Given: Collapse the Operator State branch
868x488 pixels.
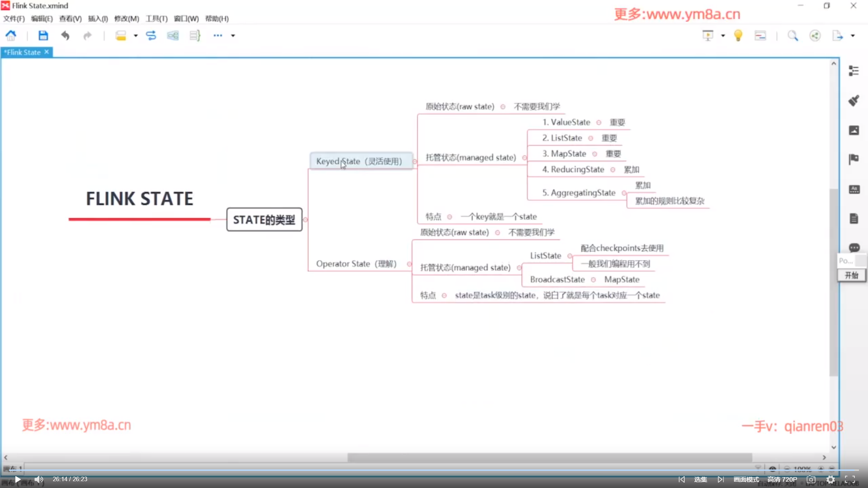Looking at the screenshot, I should [x=409, y=264].
